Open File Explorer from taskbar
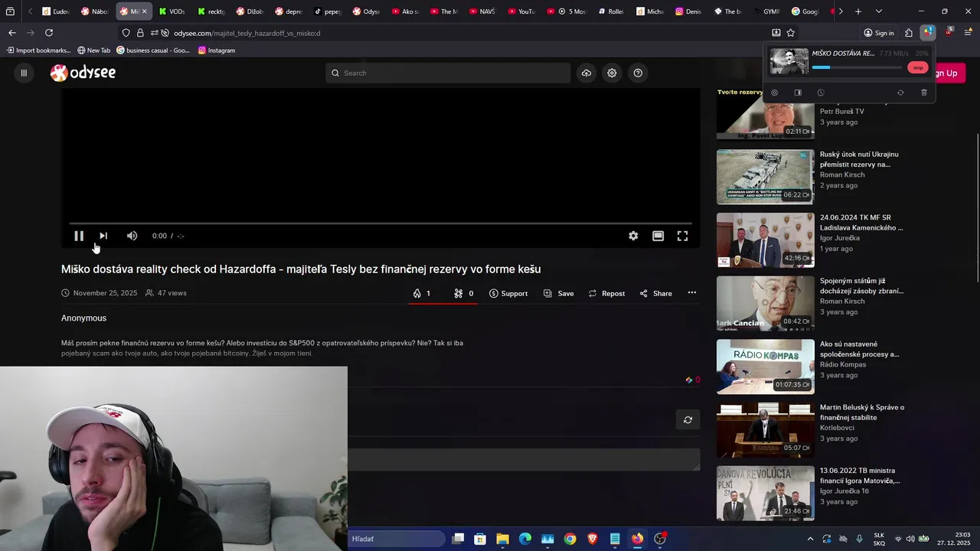 point(502,539)
